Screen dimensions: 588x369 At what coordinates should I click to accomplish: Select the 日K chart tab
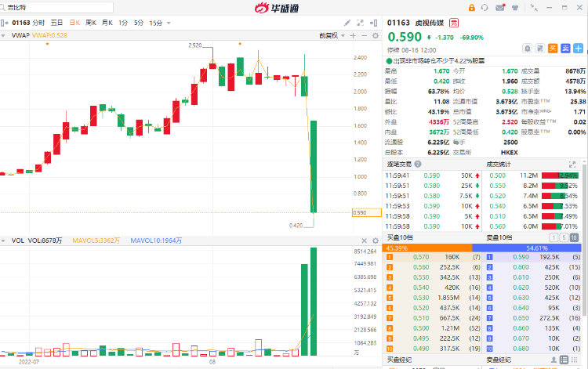[74, 23]
